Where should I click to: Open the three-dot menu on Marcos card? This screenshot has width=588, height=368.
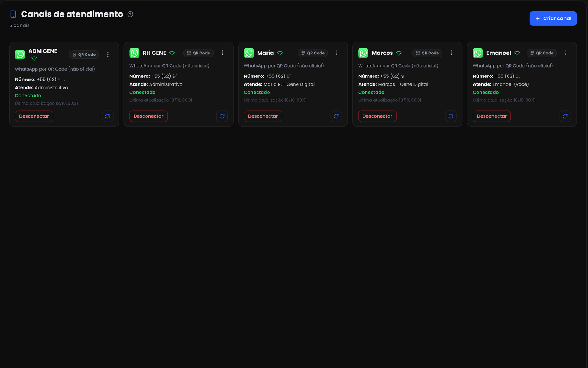click(x=451, y=53)
